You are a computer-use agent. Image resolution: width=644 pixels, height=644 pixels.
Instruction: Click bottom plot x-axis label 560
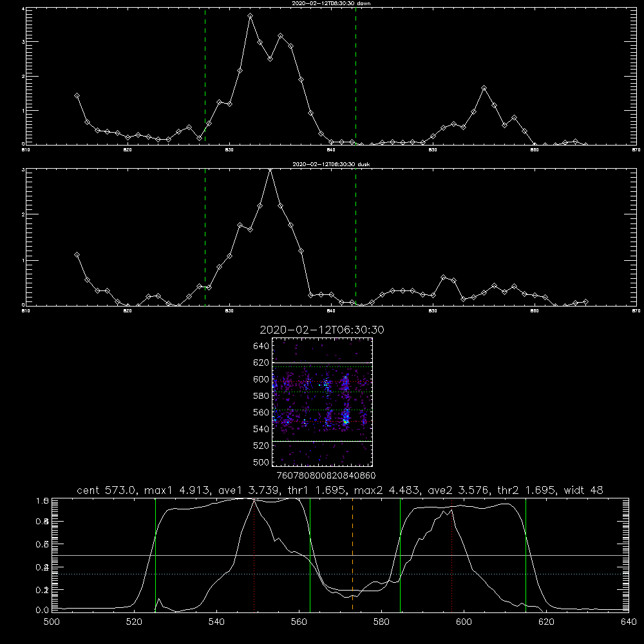coord(299,622)
